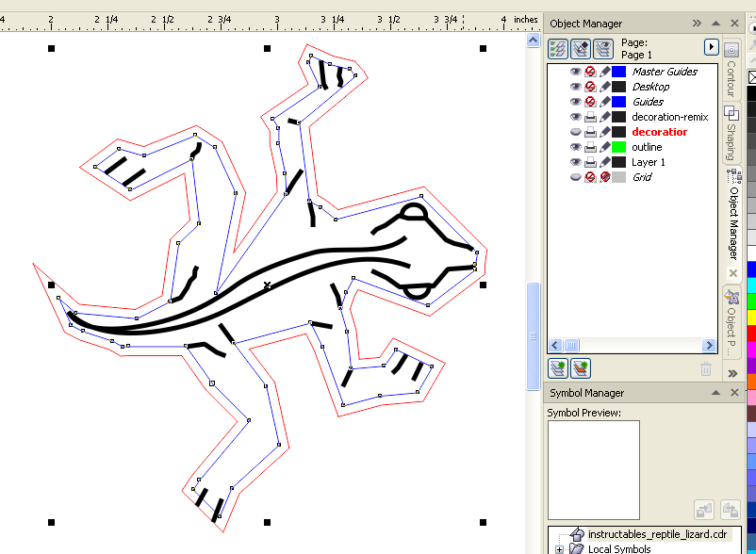Hide the outline layer

point(575,147)
